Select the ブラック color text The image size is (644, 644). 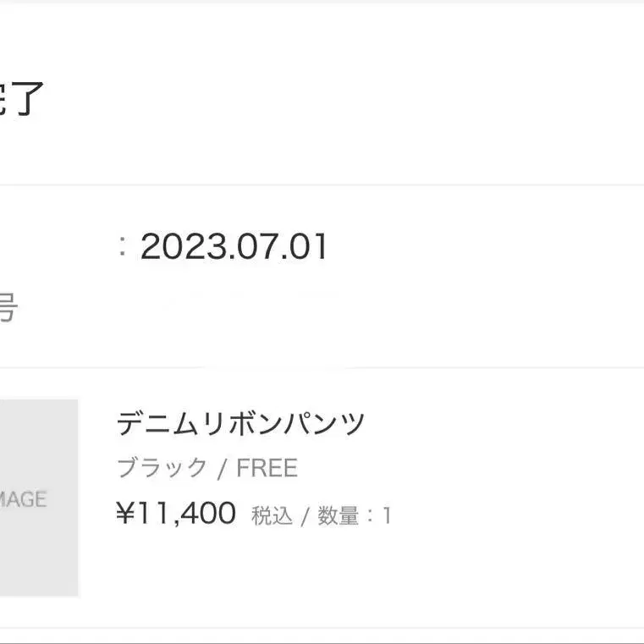pyautogui.click(x=162, y=468)
